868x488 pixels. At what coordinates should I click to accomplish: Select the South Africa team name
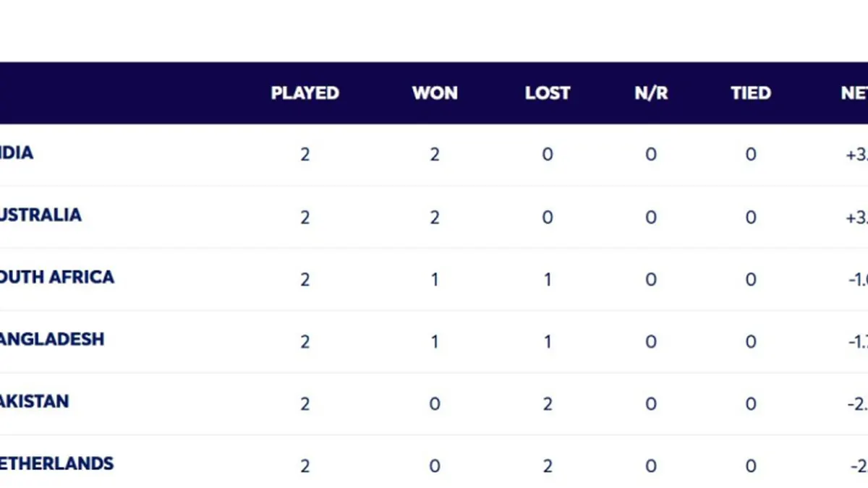pyautogui.click(x=57, y=278)
